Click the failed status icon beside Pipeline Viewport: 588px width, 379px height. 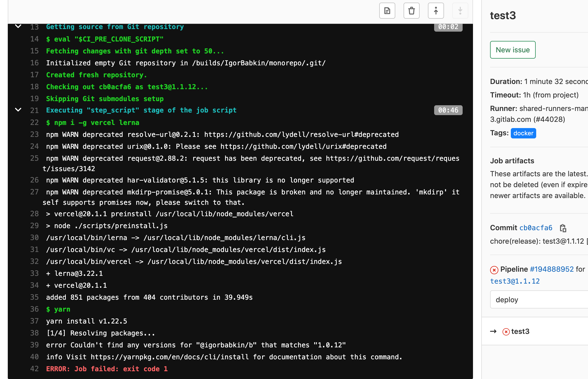tap(494, 270)
